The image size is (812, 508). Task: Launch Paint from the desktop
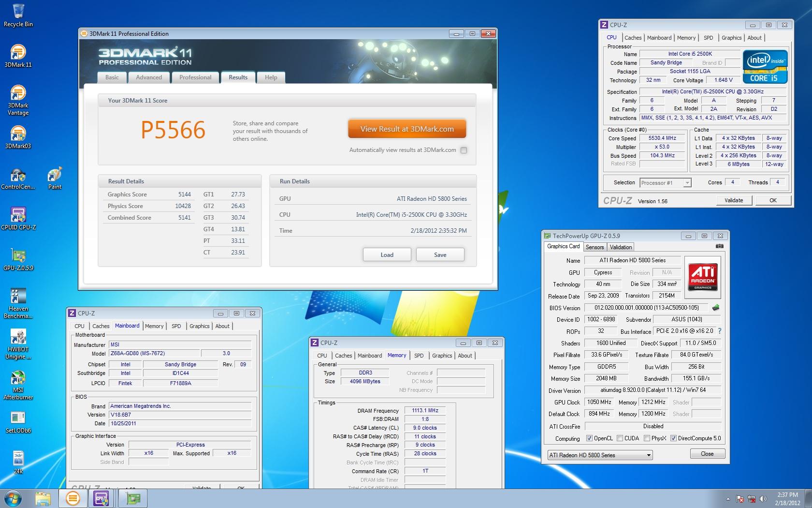(x=55, y=178)
